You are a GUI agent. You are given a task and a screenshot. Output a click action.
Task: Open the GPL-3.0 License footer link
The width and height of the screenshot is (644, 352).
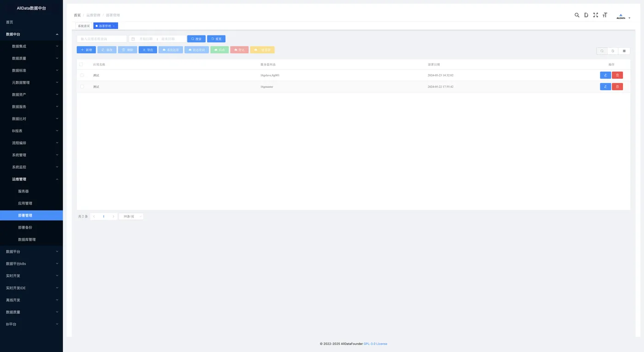pyautogui.click(x=375, y=344)
